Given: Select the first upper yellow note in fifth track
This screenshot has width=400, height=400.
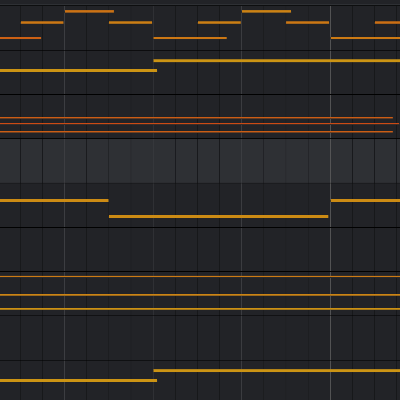Looking at the screenshot, I should (54, 200).
